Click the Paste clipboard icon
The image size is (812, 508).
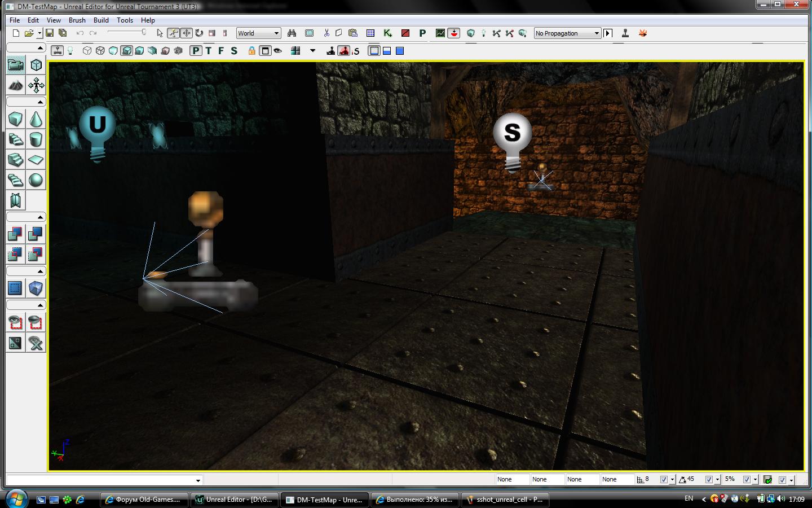point(353,33)
